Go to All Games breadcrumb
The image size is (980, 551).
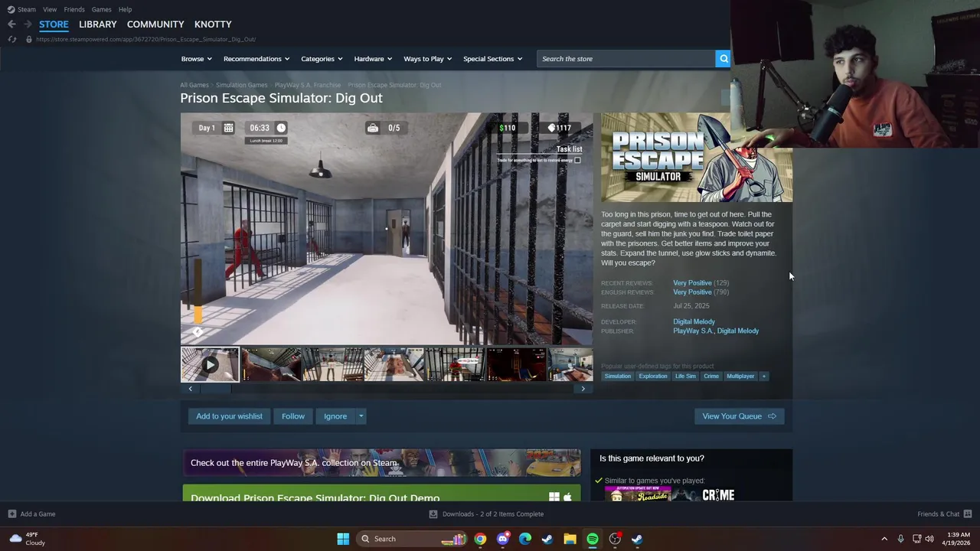pos(194,85)
